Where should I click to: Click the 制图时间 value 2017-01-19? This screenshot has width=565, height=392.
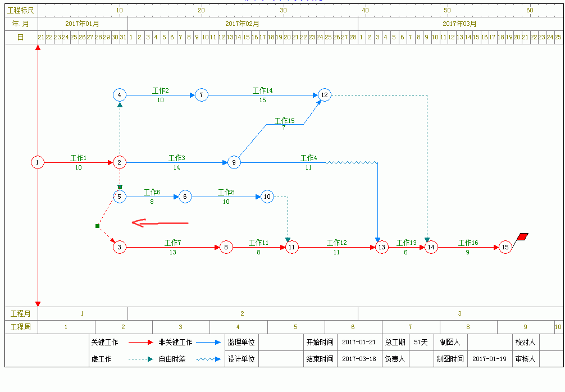coord(489,359)
